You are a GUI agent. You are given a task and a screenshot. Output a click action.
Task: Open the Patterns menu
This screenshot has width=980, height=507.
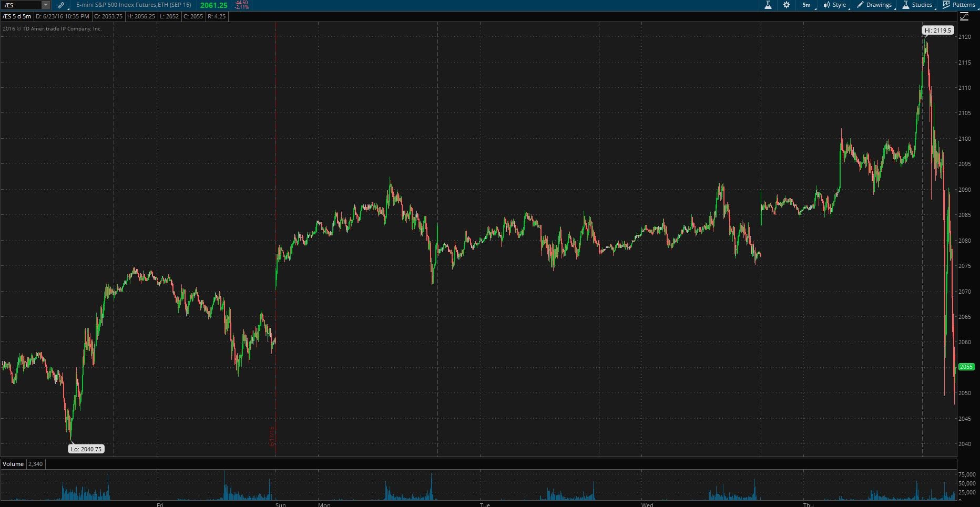pos(959,5)
